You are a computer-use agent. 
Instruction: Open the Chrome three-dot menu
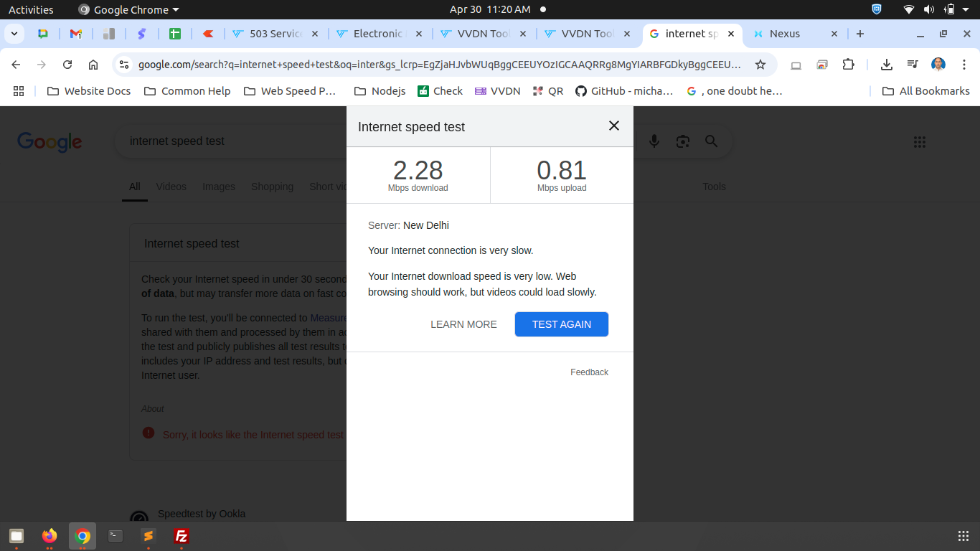click(x=964, y=65)
